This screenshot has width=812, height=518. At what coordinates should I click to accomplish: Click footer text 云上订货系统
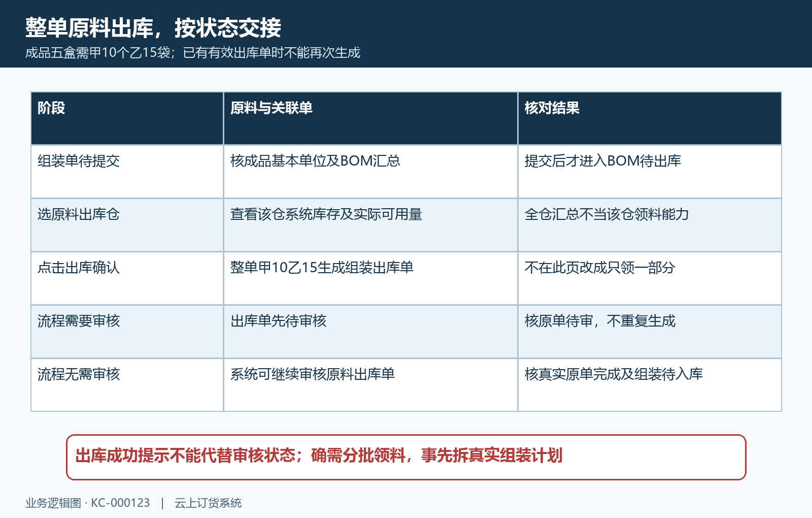208,503
